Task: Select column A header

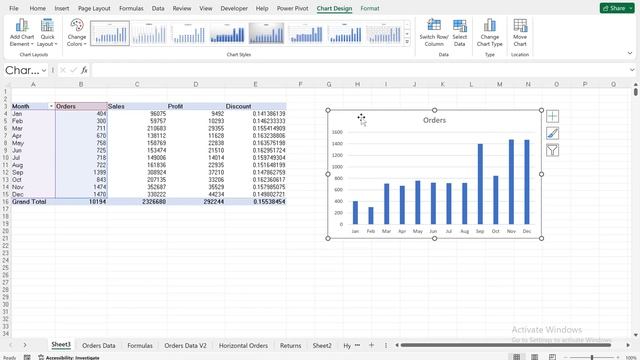Action: pos(33,84)
